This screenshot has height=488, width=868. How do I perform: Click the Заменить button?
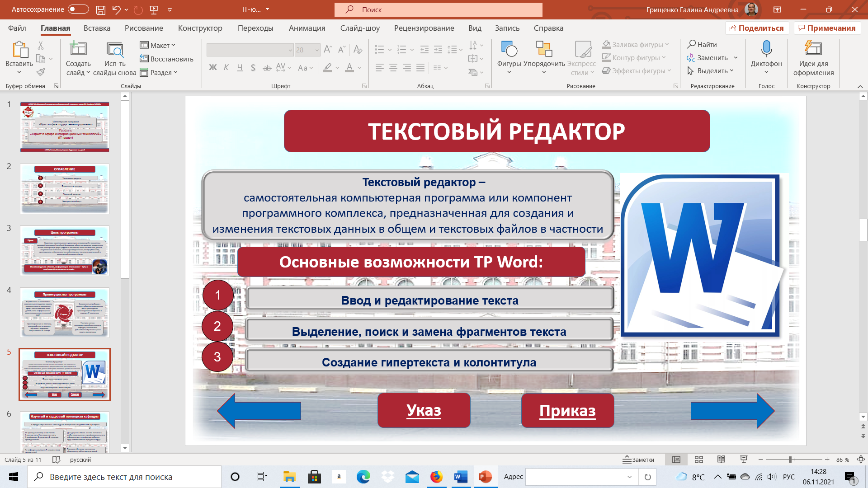click(x=708, y=57)
